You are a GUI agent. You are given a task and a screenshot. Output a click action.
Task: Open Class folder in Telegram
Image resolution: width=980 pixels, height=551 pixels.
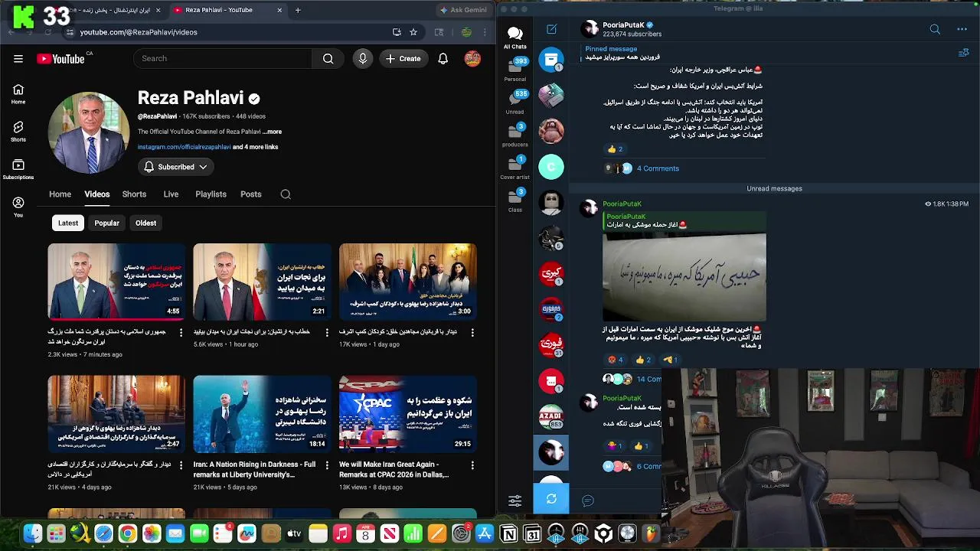[x=515, y=201]
